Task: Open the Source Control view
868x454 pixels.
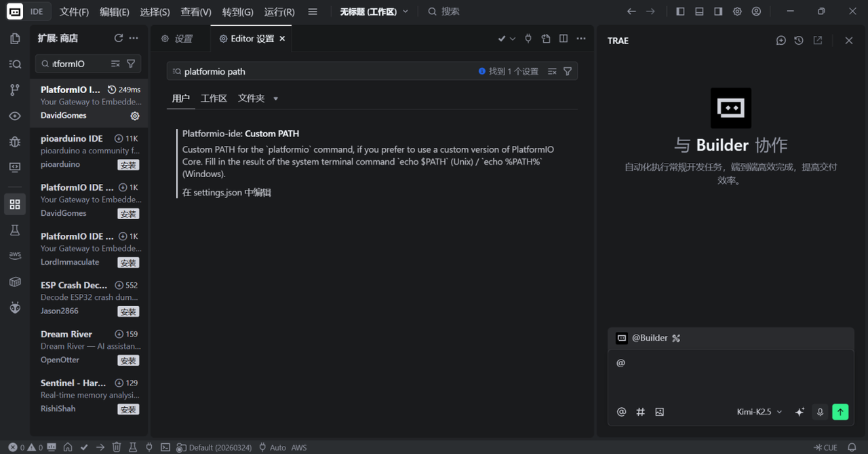Action: coord(15,90)
